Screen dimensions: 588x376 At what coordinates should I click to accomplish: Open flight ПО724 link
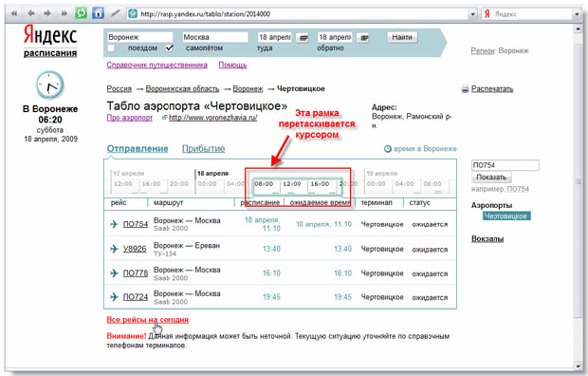point(136,297)
